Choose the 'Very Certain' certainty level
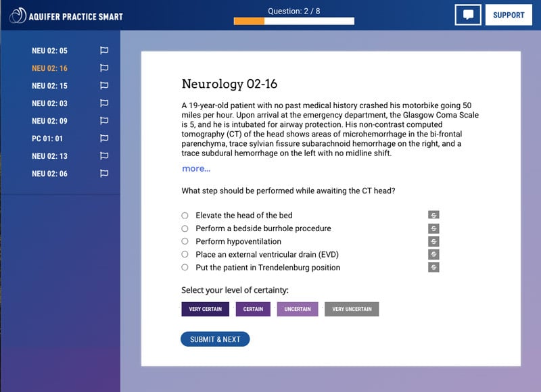 tap(205, 309)
